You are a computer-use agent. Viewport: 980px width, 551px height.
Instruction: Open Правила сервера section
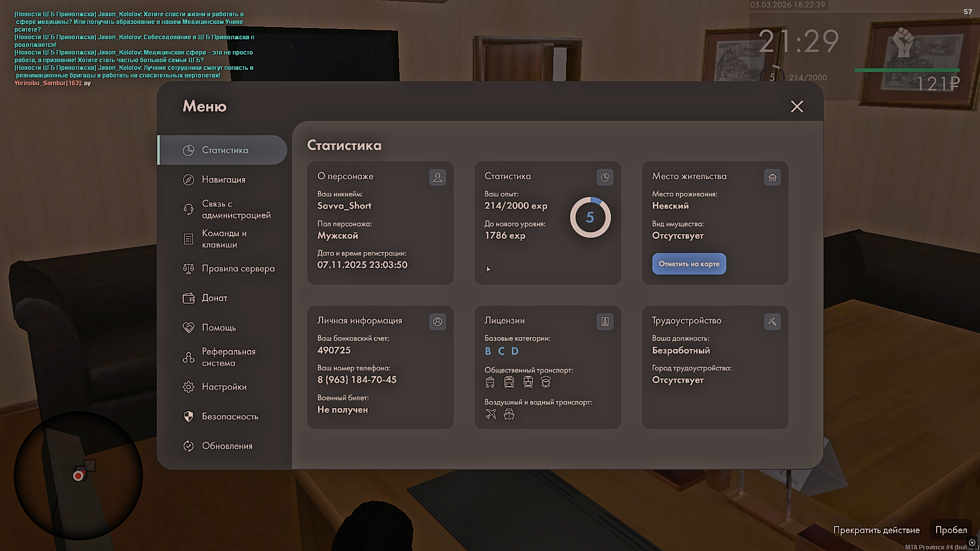(237, 268)
